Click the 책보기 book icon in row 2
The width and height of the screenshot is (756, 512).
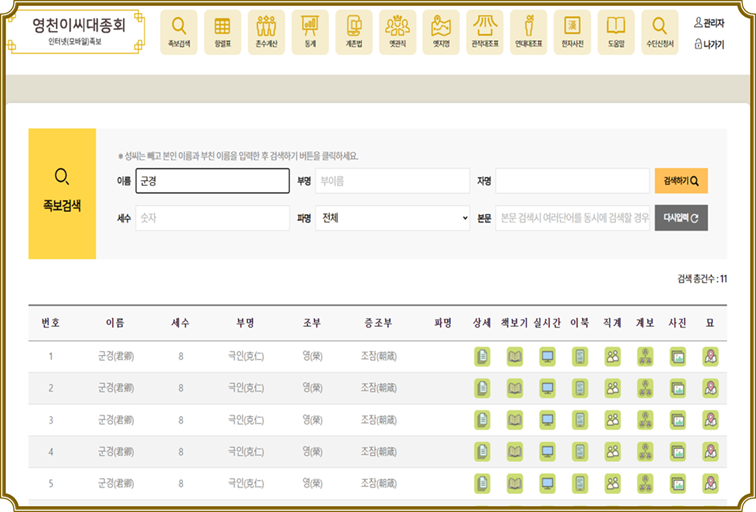coord(515,389)
